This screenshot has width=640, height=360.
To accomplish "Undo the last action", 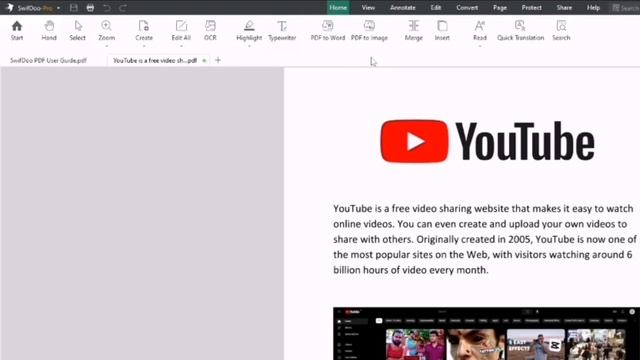I will [x=107, y=7].
